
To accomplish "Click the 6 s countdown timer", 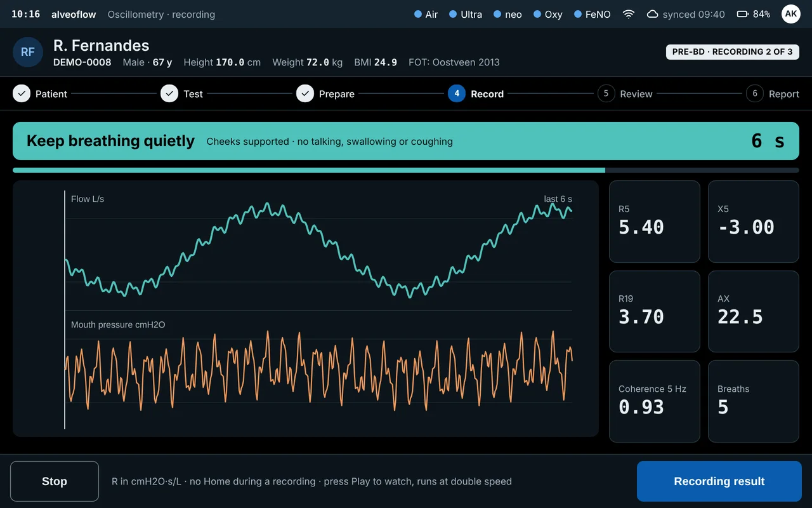I will tap(768, 141).
